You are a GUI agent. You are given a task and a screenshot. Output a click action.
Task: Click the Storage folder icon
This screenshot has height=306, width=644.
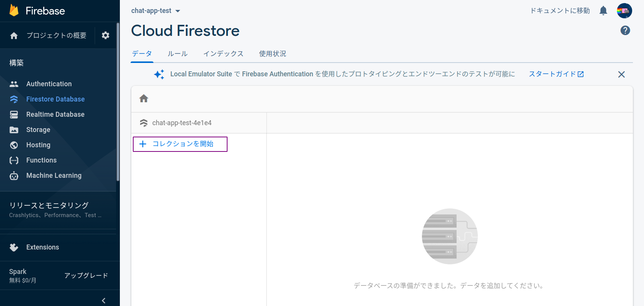pos(14,130)
